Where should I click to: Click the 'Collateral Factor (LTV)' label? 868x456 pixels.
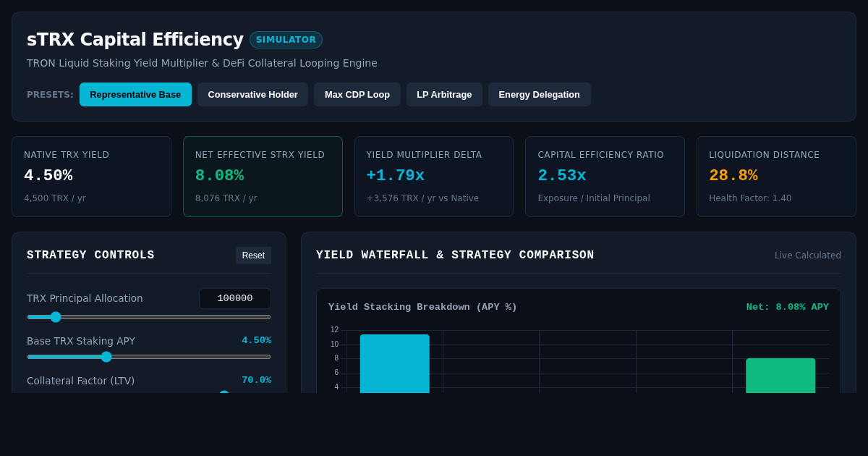(80, 381)
